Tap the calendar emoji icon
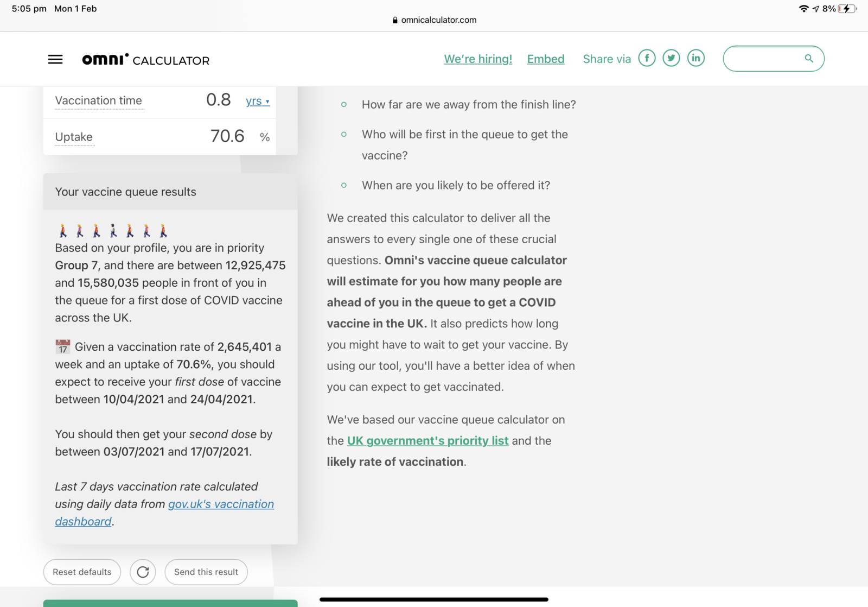 point(63,346)
